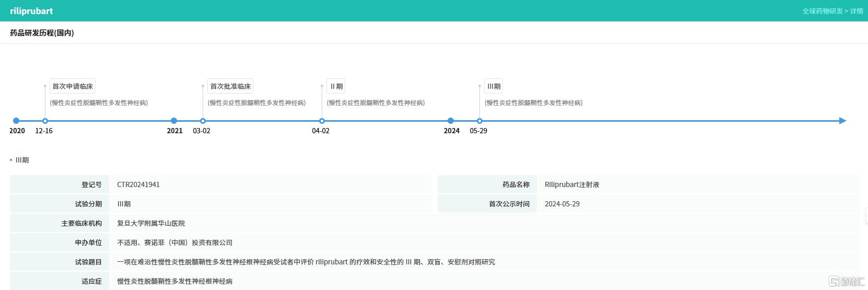Click the timeline end arrow
Screen dimensions: 868x290
click(x=842, y=121)
